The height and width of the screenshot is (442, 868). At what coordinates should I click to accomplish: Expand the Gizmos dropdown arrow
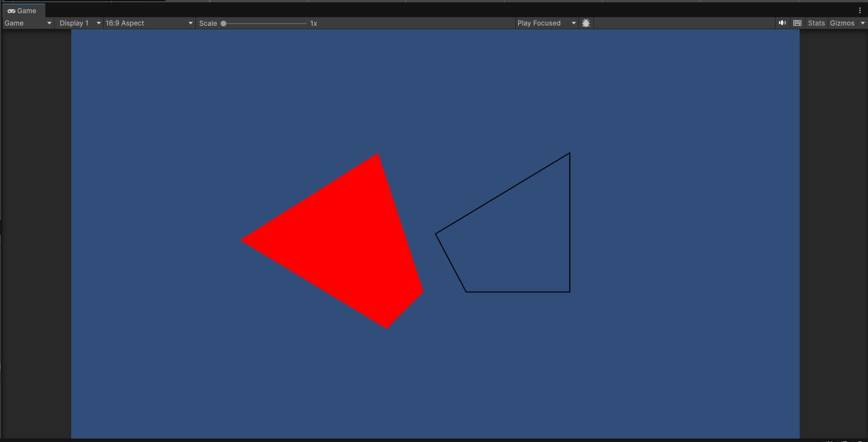862,23
